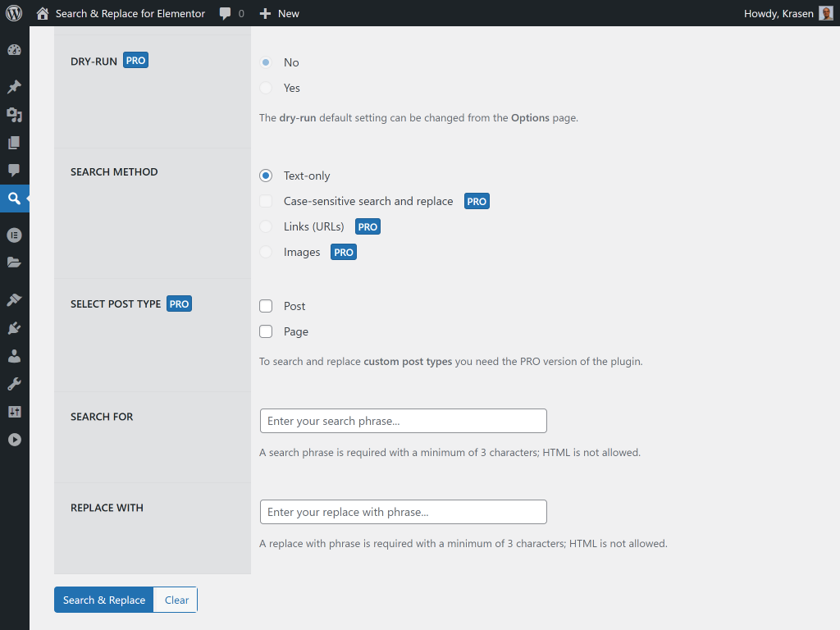This screenshot has height=630, width=840.
Task: Click the SEARCH FOR label
Action: (102, 417)
